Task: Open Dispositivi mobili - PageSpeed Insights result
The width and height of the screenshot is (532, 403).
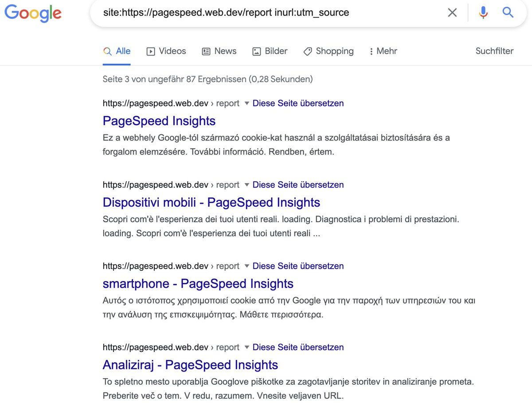Action: [x=211, y=203]
